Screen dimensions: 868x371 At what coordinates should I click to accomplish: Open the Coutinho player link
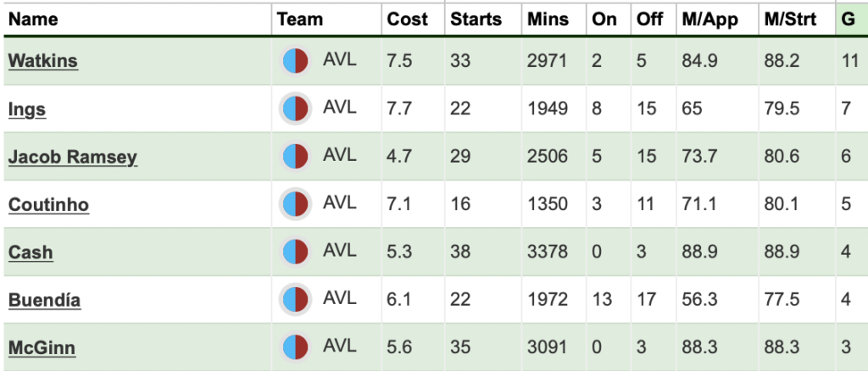tap(48, 205)
